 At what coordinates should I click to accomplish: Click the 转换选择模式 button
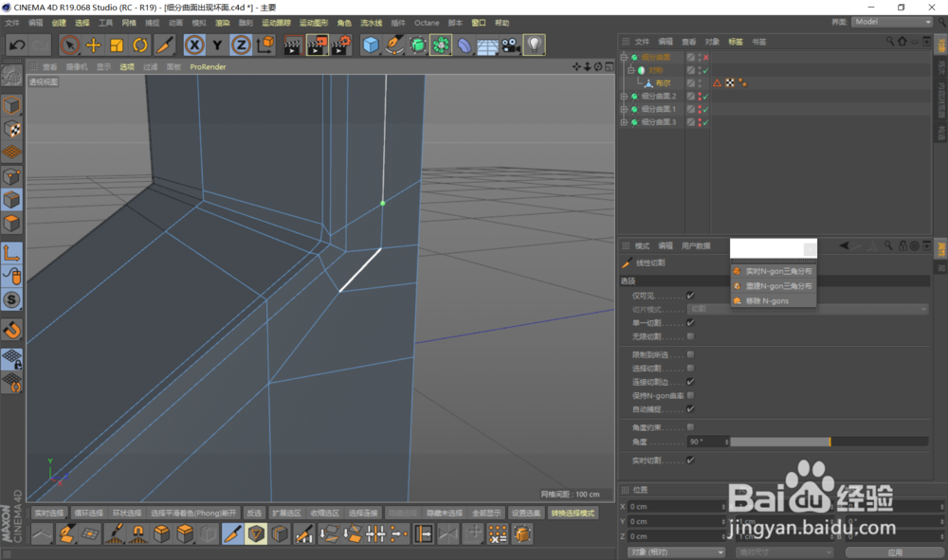tap(572, 513)
